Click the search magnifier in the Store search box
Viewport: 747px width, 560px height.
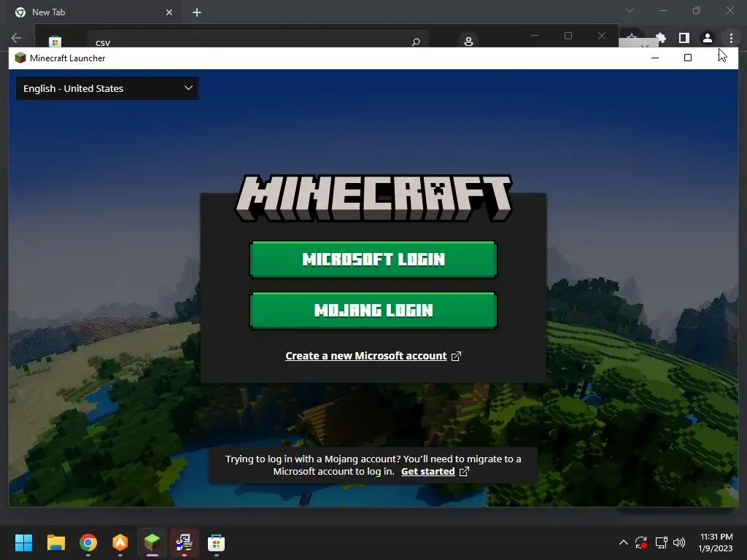tap(416, 42)
